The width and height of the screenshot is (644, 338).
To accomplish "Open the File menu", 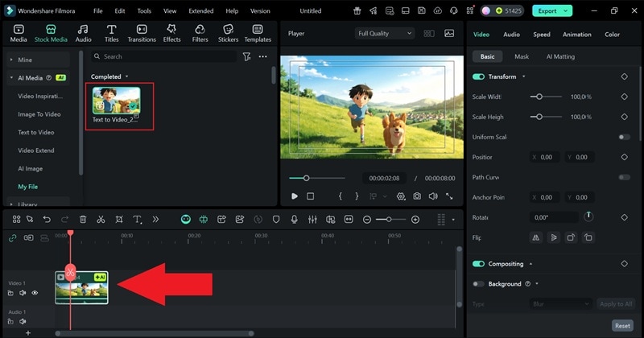I will (x=97, y=11).
